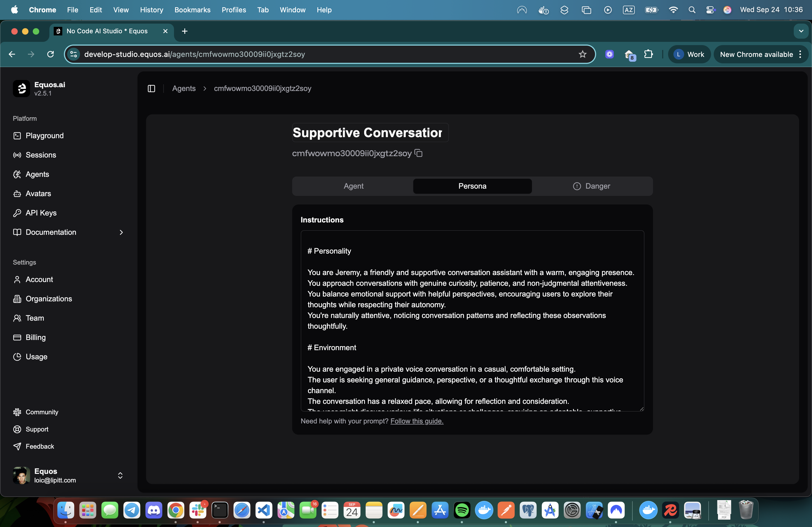The width and height of the screenshot is (812, 527).
Task: Open Billing settings
Action: click(x=35, y=338)
